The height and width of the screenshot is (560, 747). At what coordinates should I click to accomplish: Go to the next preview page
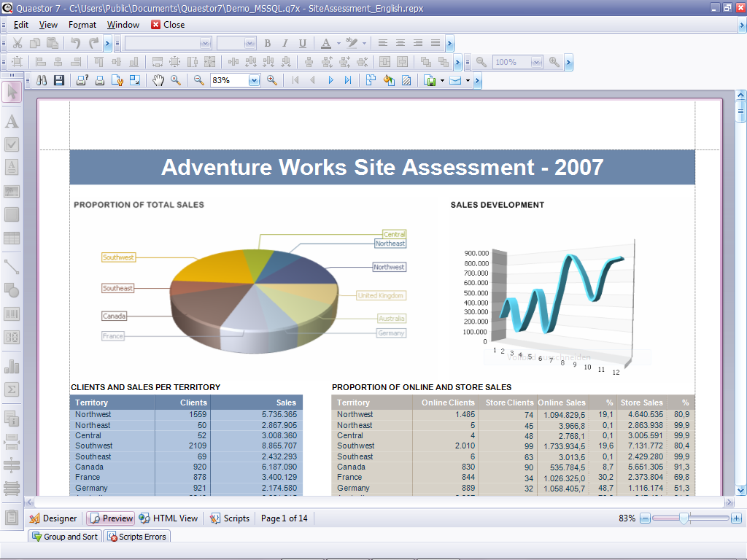330,80
